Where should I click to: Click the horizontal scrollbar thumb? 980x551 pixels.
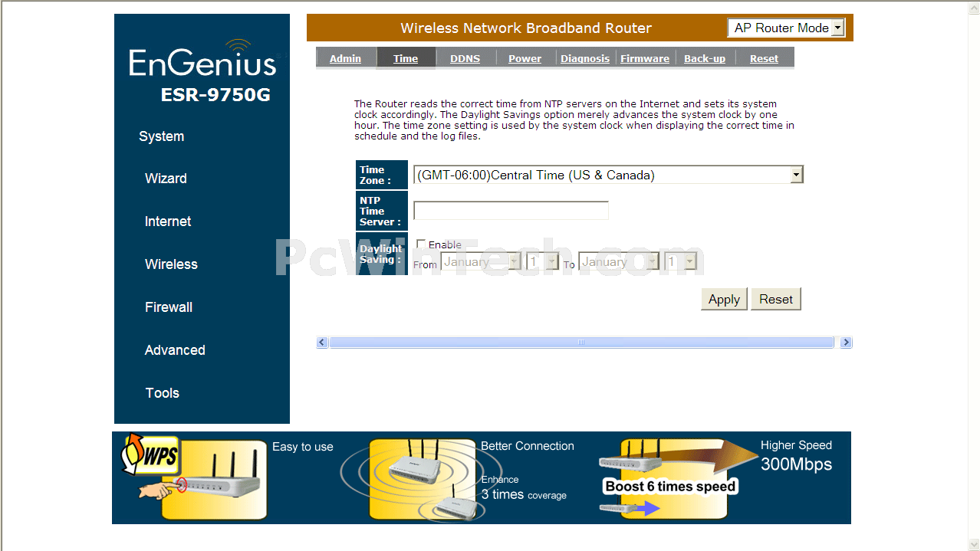coord(581,343)
